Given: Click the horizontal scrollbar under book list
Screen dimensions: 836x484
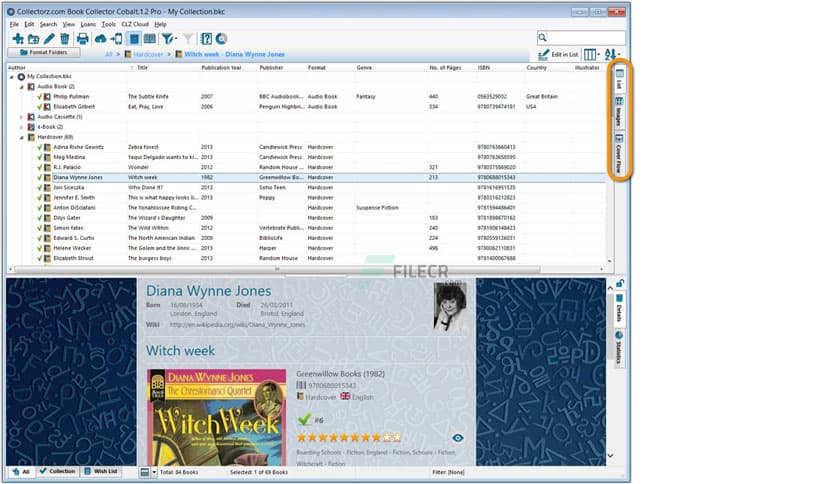Looking at the screenshot, I should (277, 269).
